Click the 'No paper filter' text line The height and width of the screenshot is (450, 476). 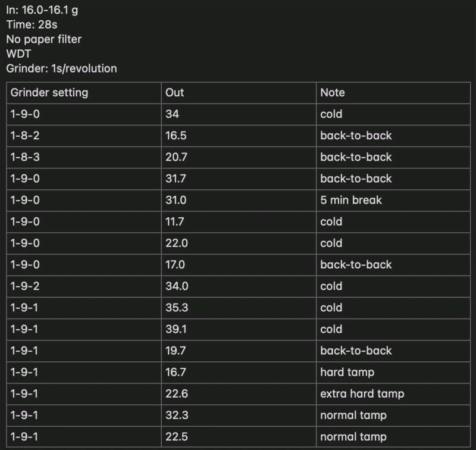(43, 39)
